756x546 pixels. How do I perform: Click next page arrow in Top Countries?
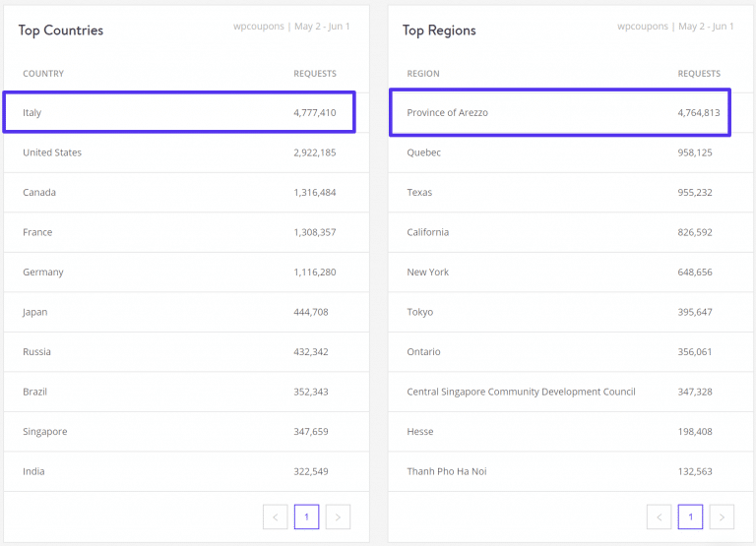[338, 516]
